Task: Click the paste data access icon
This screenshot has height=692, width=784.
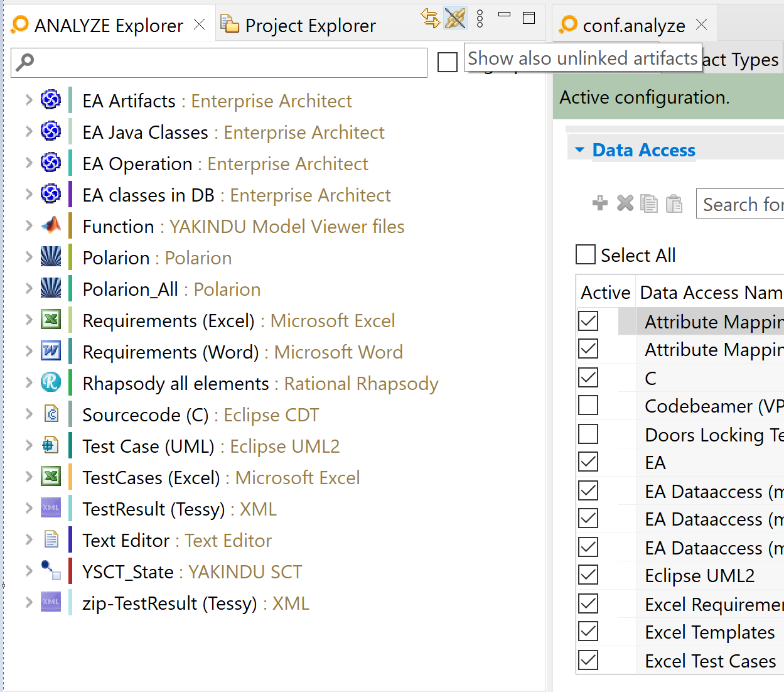Action: [x=674, y=203]
